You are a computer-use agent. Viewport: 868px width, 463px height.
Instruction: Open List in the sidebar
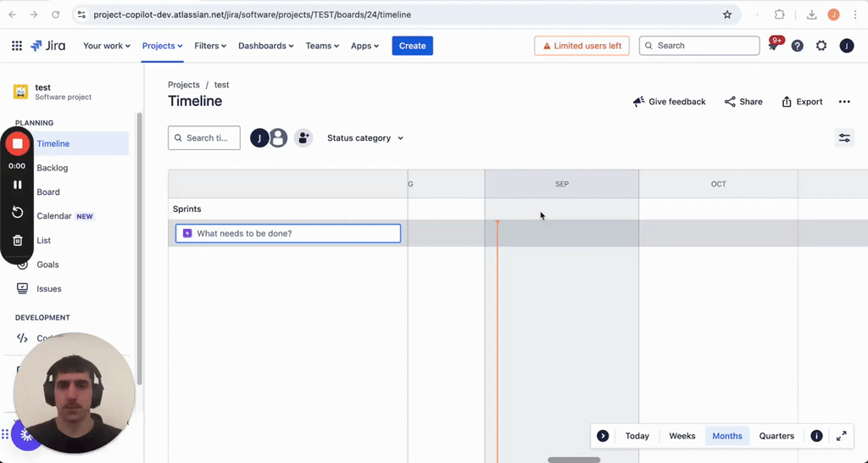point(44,240)
